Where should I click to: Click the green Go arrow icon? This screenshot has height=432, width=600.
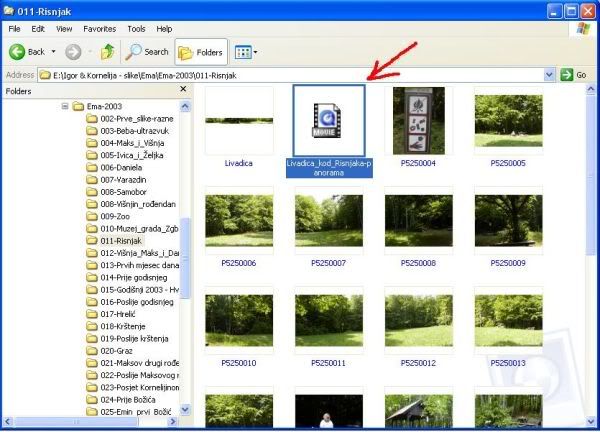[566, 75]
